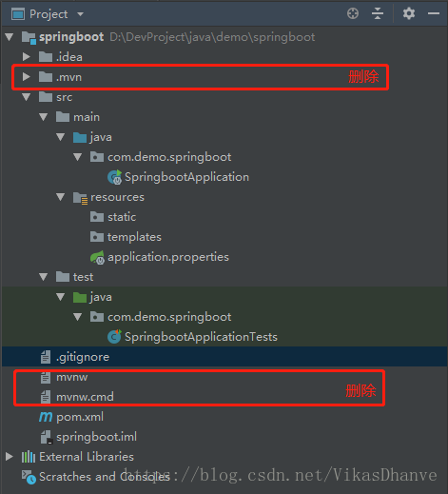Screen dimensions: 448x494
Task: Click the test folder icon
Action: 63,277
